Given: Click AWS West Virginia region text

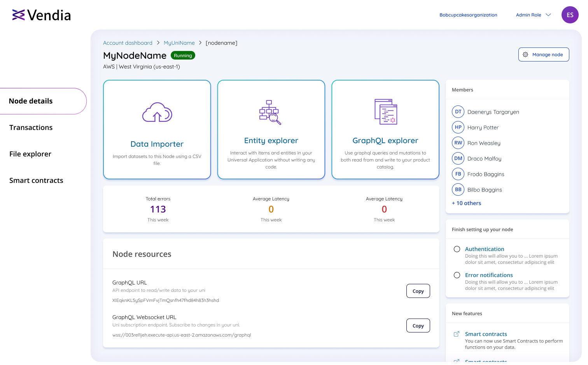Looking at the screenshot, I should 142,67.
